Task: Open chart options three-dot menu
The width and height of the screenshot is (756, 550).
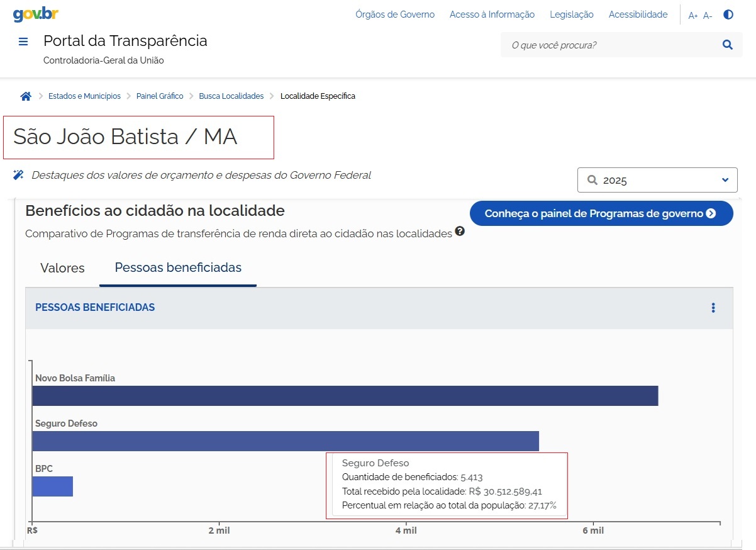Action: (713, 308)
